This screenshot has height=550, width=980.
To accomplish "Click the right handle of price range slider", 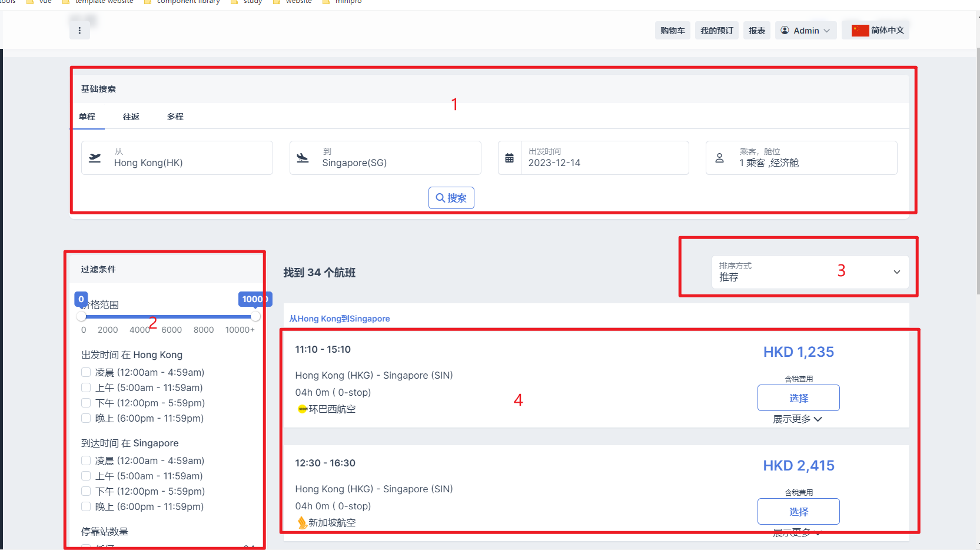I will coord(255,317).
